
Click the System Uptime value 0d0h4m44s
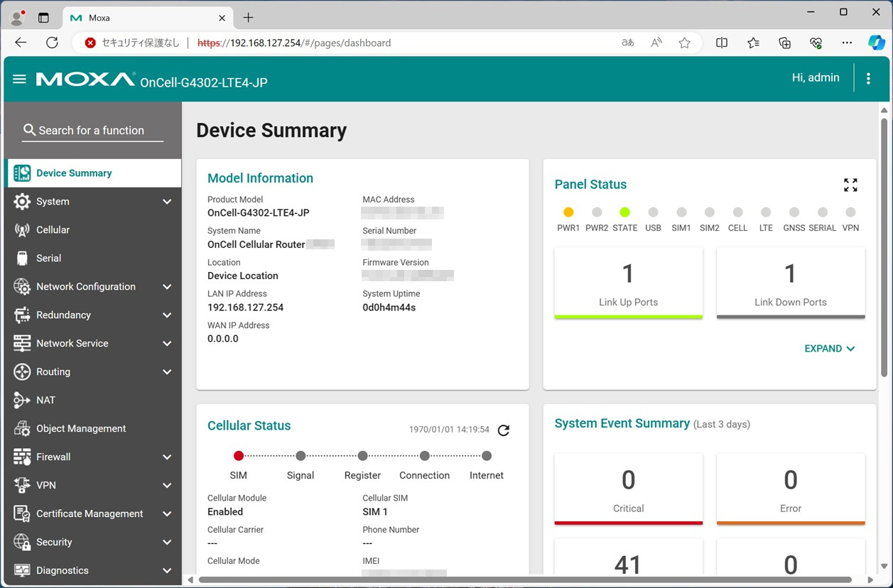point(389,307)
